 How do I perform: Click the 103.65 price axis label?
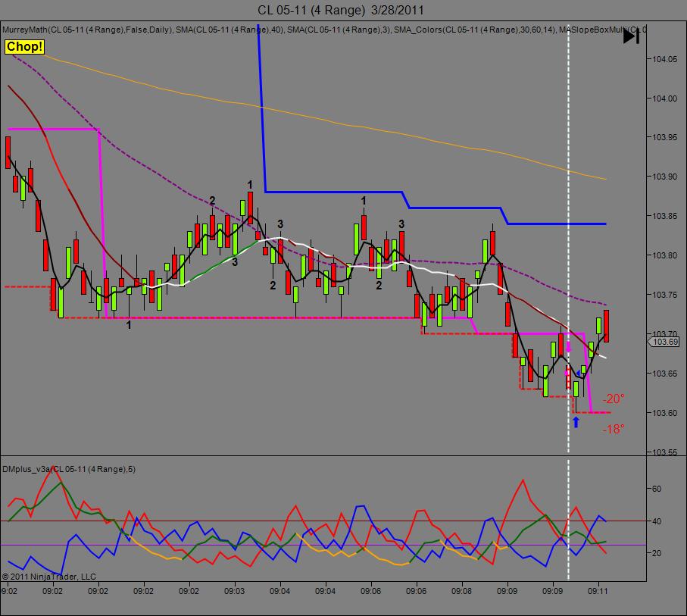[x=664, y=374]
